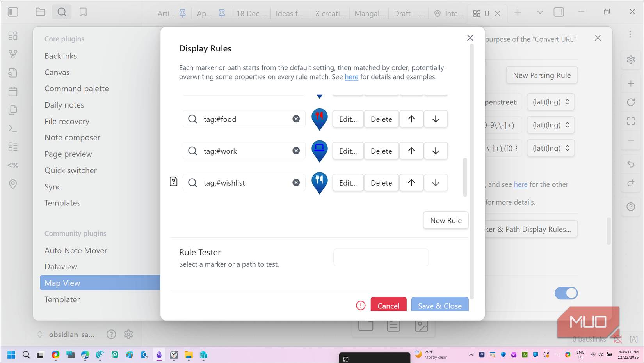This screenshot has height=363, width=644.
Task: Click the Obsidian icon in the taskbar
Action: (159, 355)
